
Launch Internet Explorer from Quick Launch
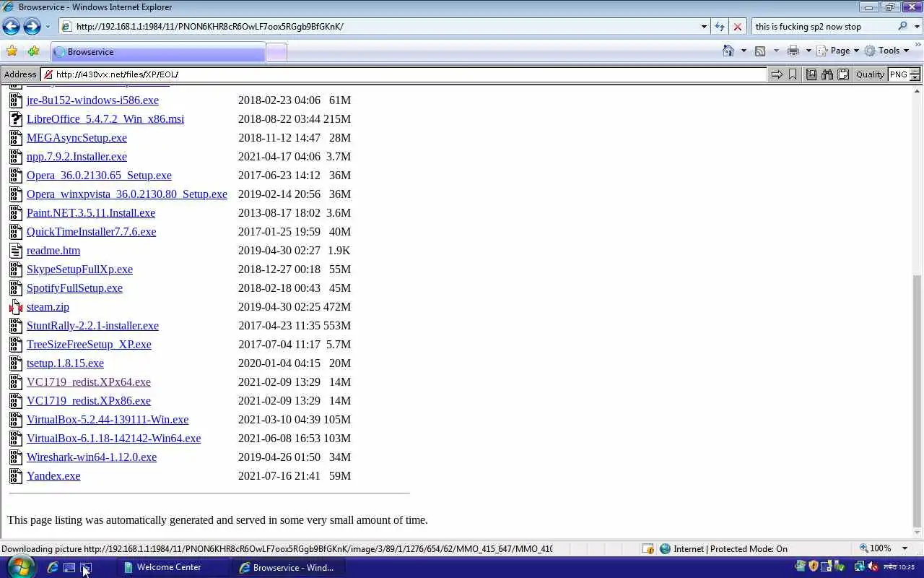pos(53,568)
